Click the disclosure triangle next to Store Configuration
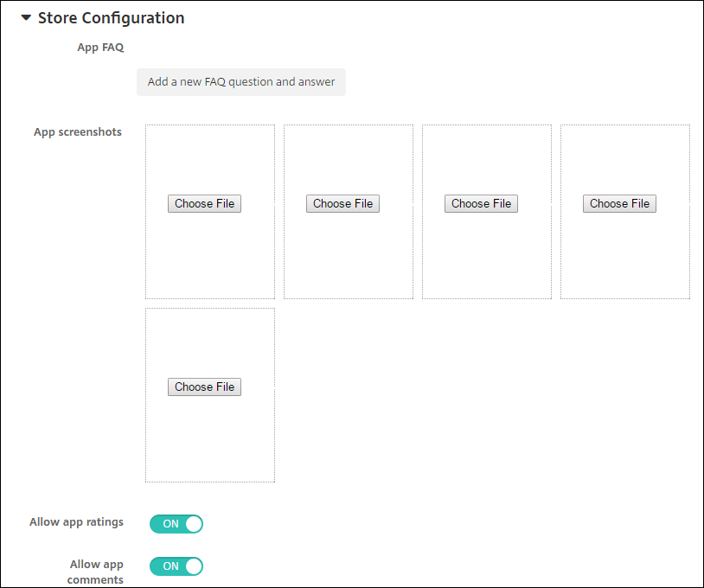Image resolution: width=704 pixels, height=588 pixels. click(26, 17)
